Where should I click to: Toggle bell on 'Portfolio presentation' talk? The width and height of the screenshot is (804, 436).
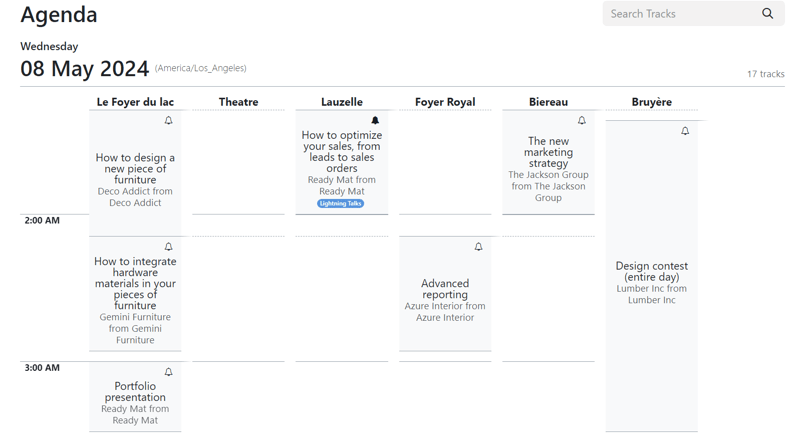pos(168,372)
